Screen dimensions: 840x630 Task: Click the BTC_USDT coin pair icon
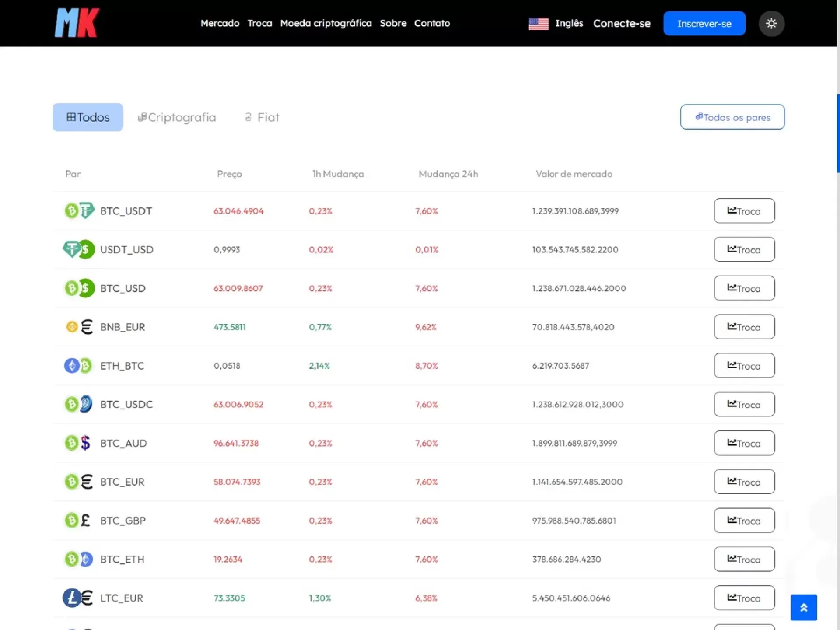tap(79, 211)
